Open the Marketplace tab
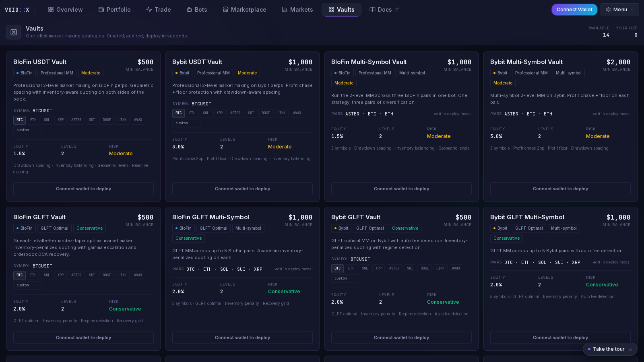Image resolution: width=644 pixels, height=362 pixels. tap(244, 10)
